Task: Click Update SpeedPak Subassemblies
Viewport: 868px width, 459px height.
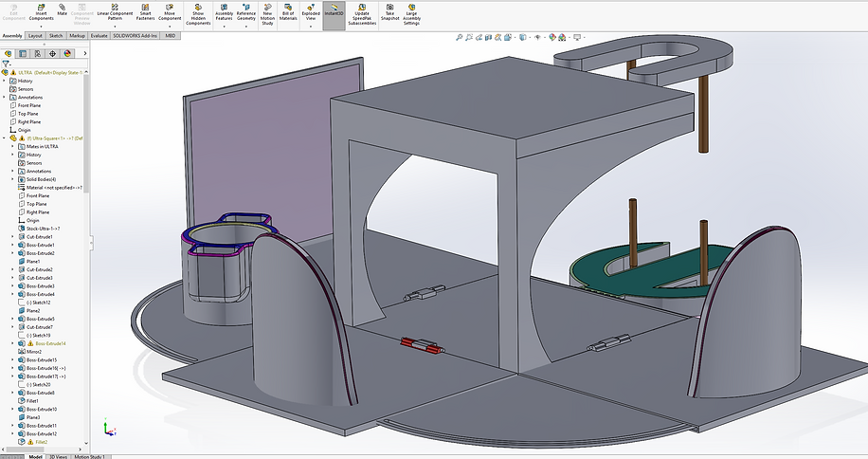Action: pos(362,15)
